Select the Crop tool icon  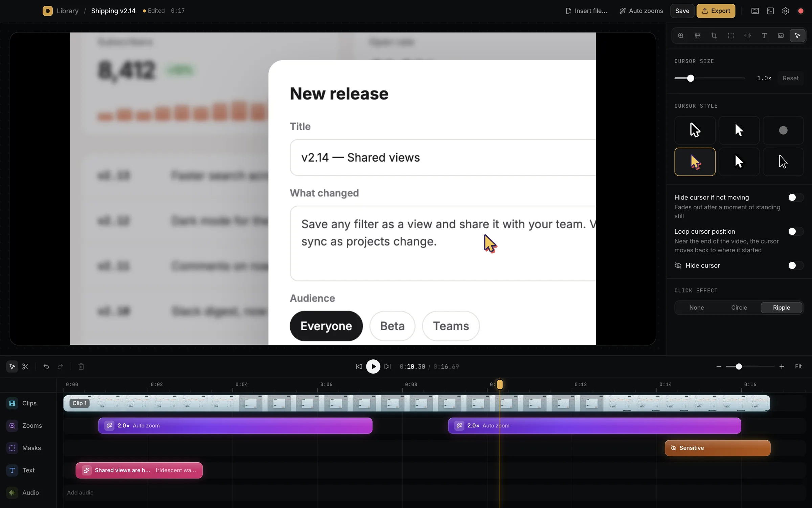(x=714, y=36)
